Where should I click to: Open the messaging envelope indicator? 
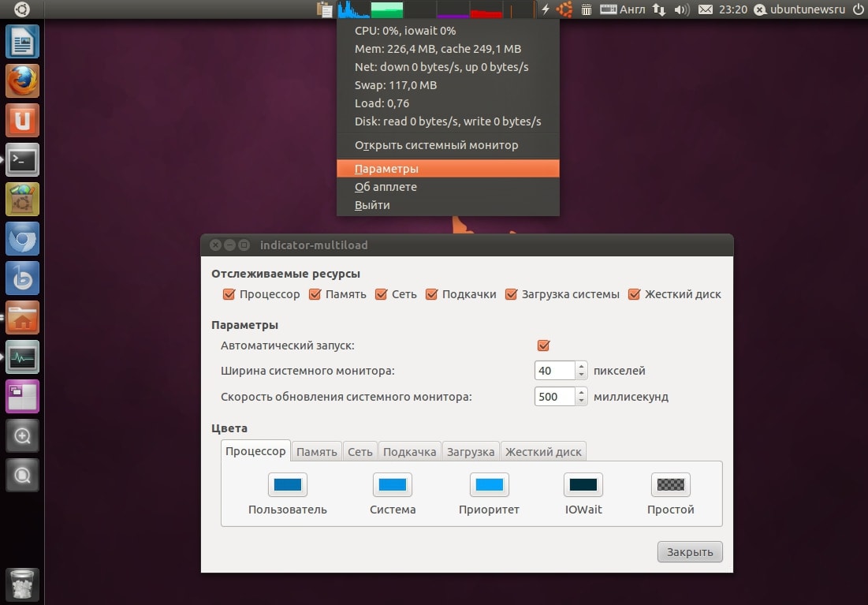coord(706,9)
